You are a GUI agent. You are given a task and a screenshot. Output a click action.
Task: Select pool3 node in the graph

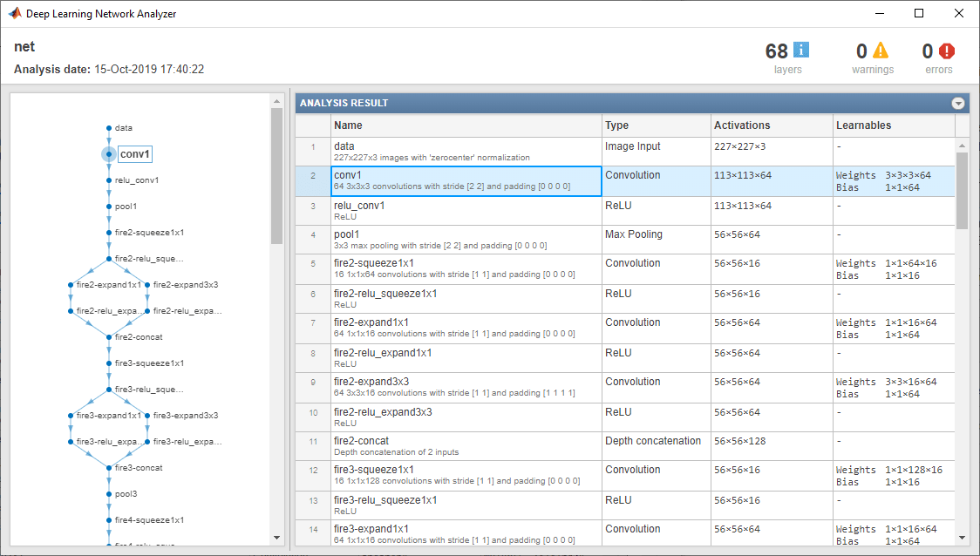[x=109, y=494]
